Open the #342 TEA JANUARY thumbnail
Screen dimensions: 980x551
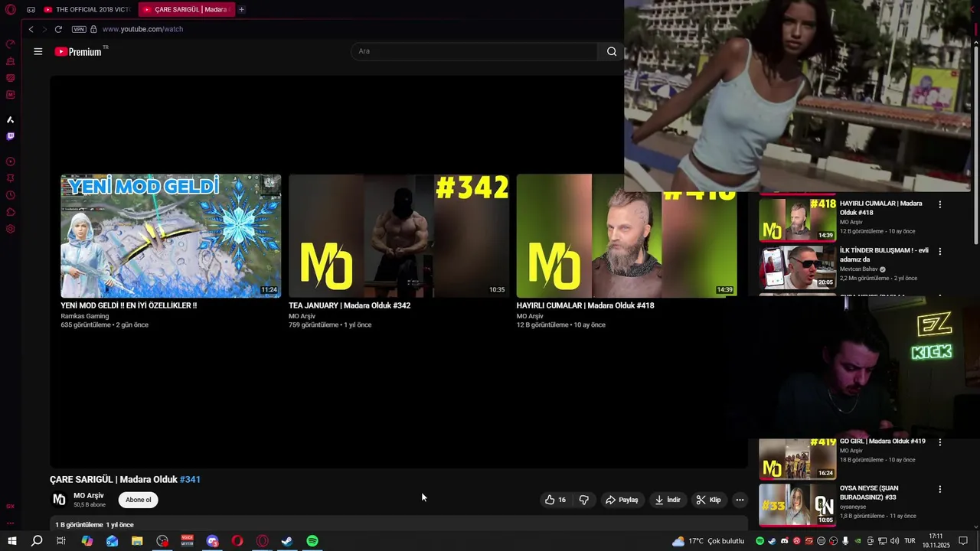coord(399,236)
